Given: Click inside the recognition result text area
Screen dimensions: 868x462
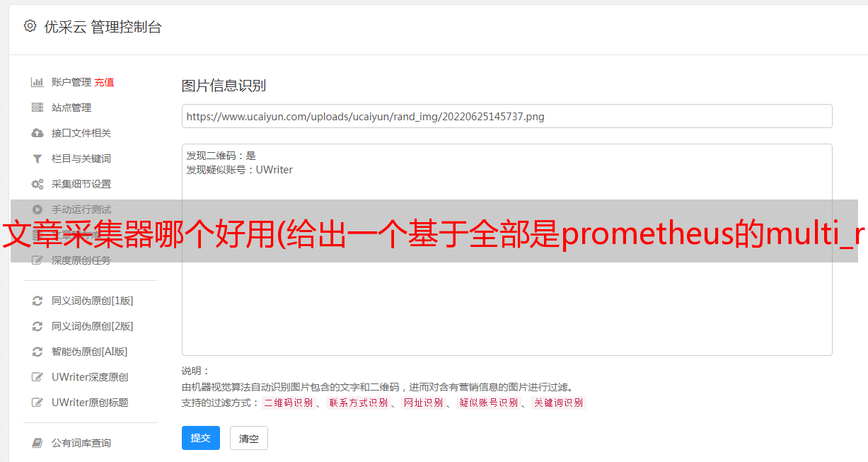Looking at the screenshot, I should (507, 250).
